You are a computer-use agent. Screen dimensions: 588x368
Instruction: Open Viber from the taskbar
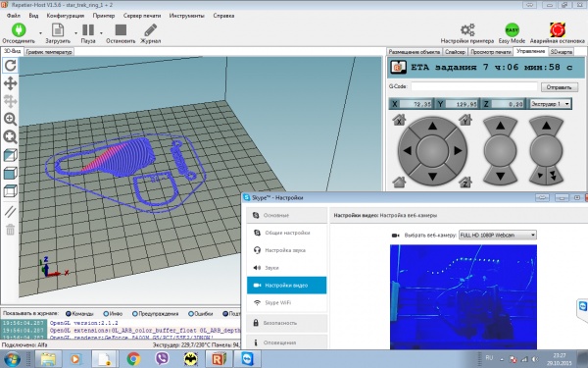pos(162,359)
